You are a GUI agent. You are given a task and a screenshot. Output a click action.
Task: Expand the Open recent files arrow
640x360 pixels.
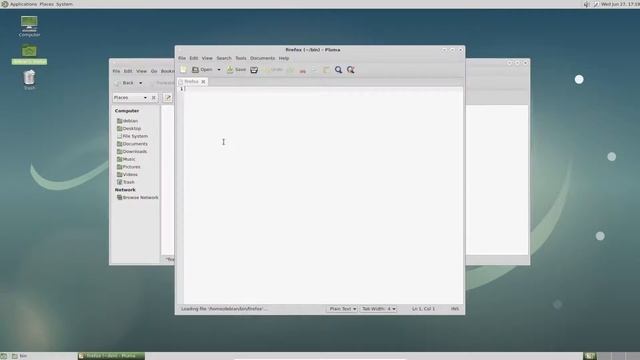219,70
